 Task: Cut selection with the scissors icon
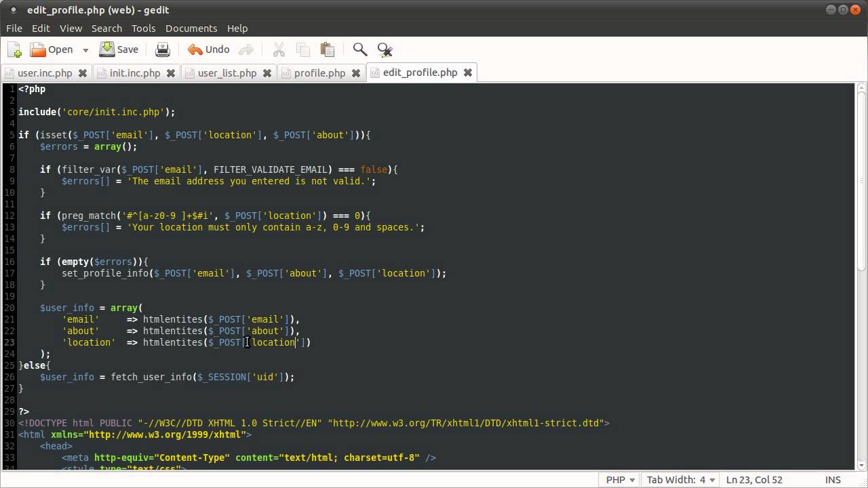point(279,49)
